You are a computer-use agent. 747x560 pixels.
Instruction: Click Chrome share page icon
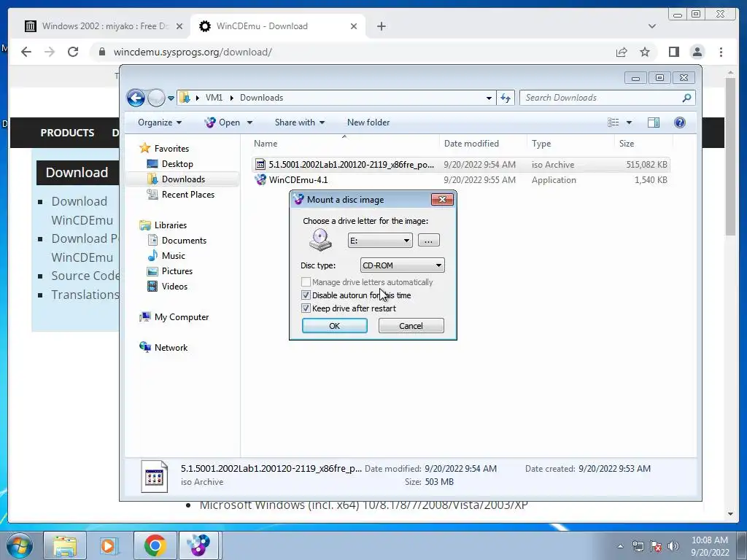tap(622, 52)
